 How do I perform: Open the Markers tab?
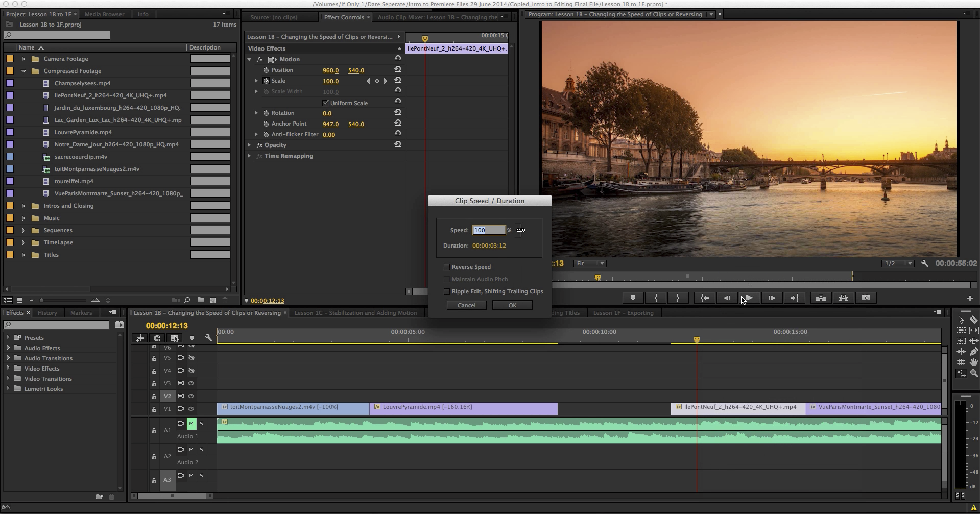click(x=81, y=313)
